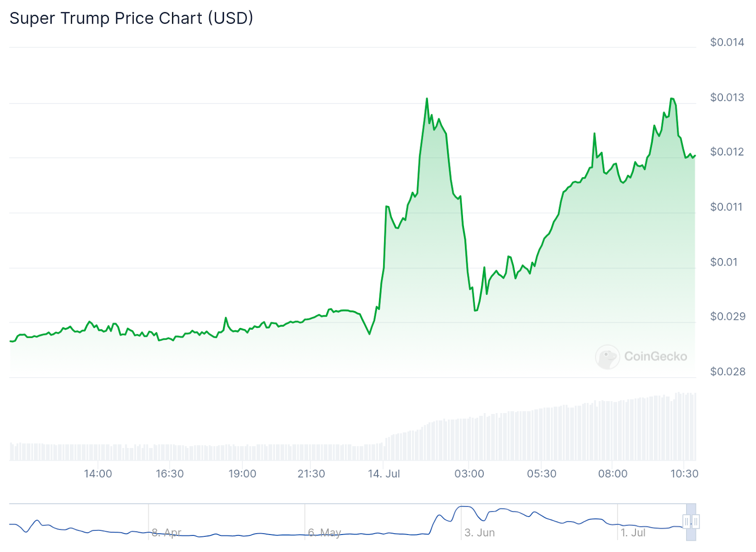This screenshot has width=756, height=552.
Task: Jump to 1. Jul in range navigator
Action: [x=633, y=533]
